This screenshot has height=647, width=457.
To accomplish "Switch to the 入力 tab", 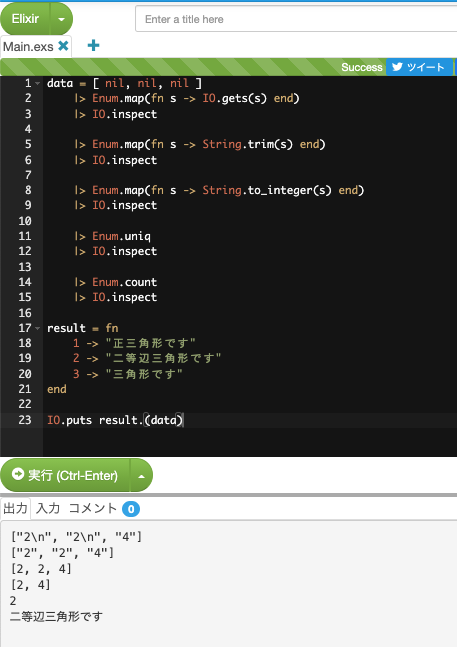I will 48,508.
